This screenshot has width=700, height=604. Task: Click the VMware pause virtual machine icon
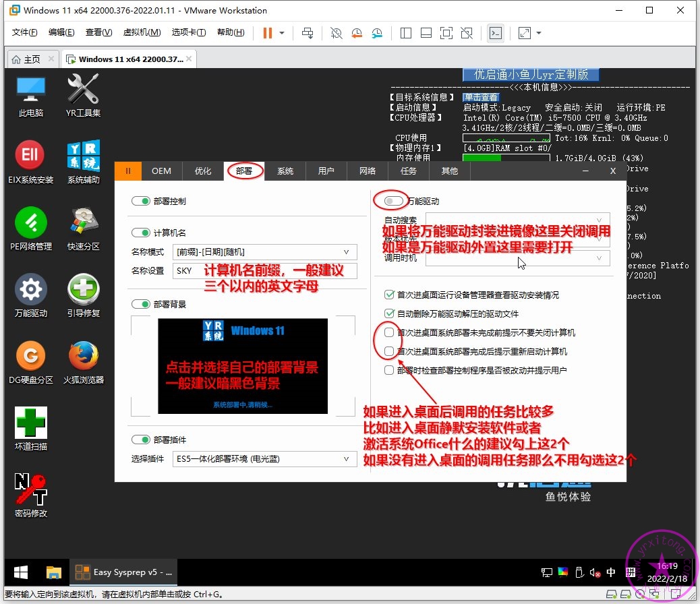click(268, 32)
